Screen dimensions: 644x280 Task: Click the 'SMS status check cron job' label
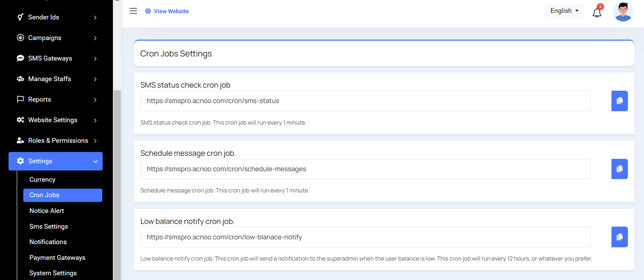coord(185,85)
